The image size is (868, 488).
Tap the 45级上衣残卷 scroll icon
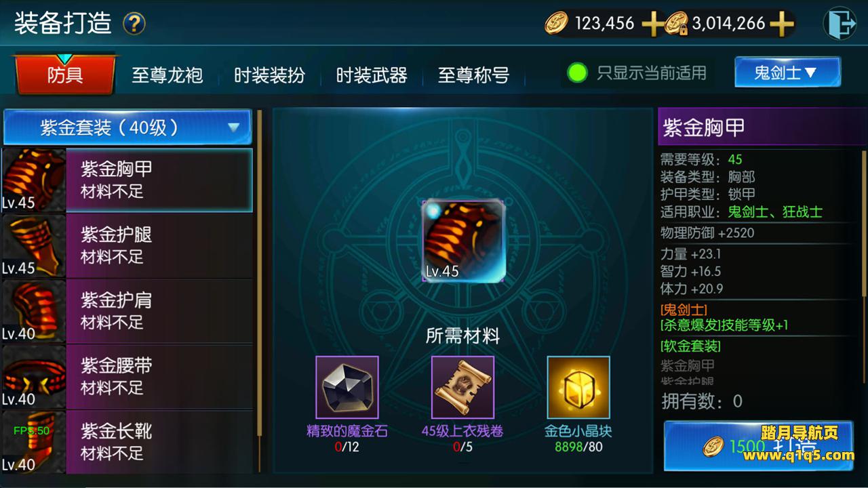point(462,388)
